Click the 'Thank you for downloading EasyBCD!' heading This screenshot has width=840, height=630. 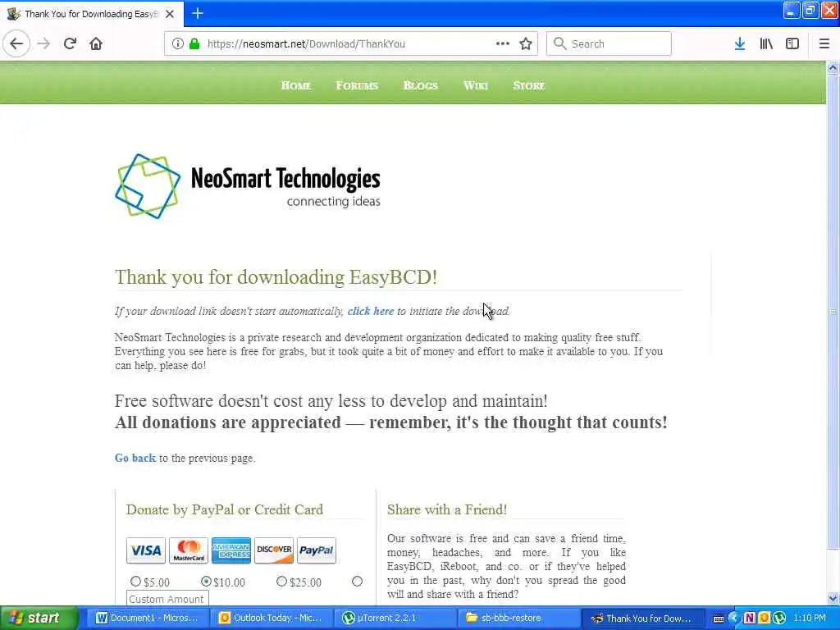276,277
